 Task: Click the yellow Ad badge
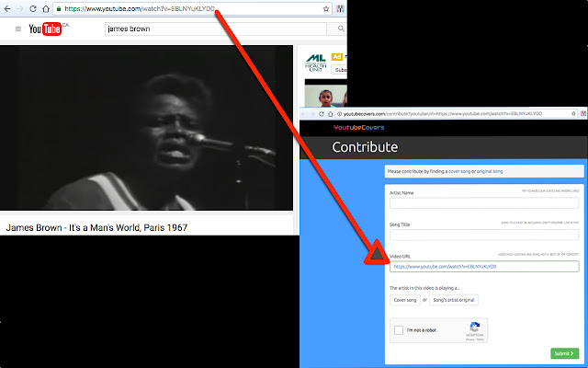point(336,57)
